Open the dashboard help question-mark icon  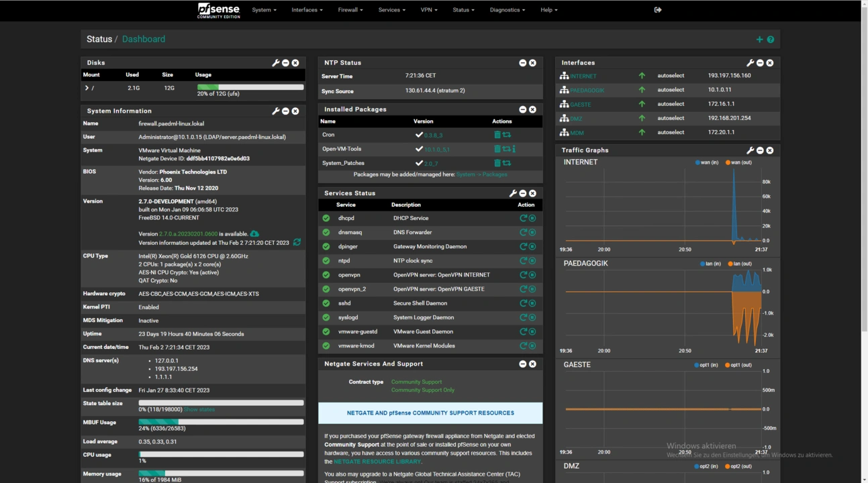click(x=771, y=40)
